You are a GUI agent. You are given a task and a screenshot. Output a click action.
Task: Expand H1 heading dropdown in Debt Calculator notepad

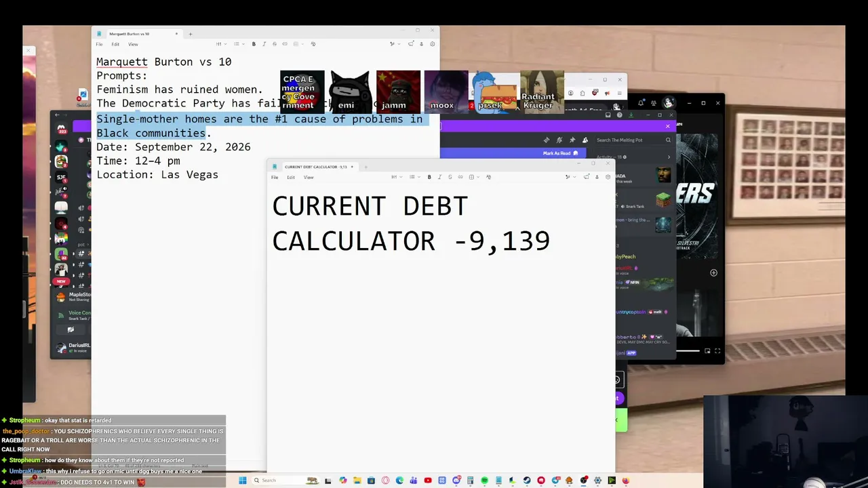[x=395, y=177]
